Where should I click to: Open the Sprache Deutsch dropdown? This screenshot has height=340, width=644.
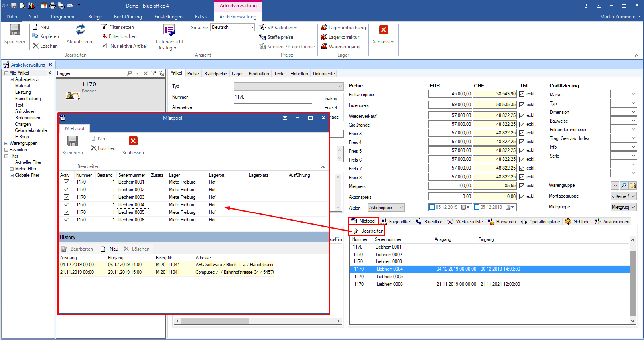coord(252,27)
